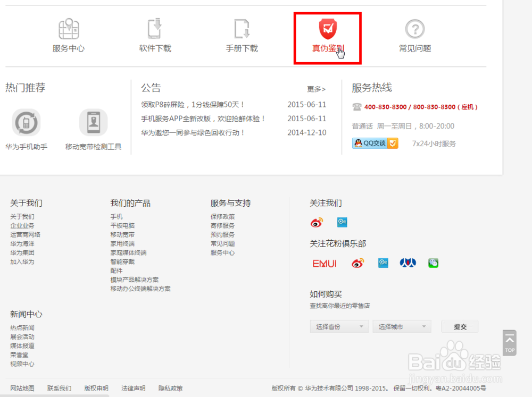Open 版权申明 link
This screenshot has height=397, width=532.
96,388
